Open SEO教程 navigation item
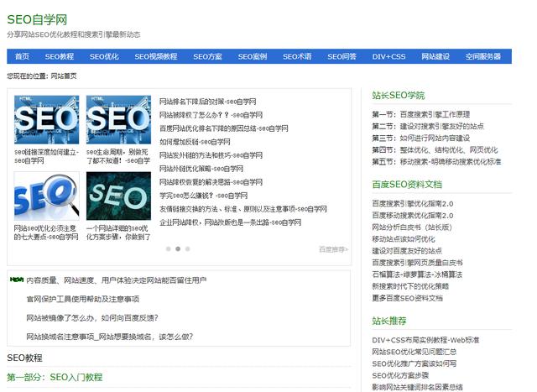Screen dimensions: 537x392 click(60, 56)
